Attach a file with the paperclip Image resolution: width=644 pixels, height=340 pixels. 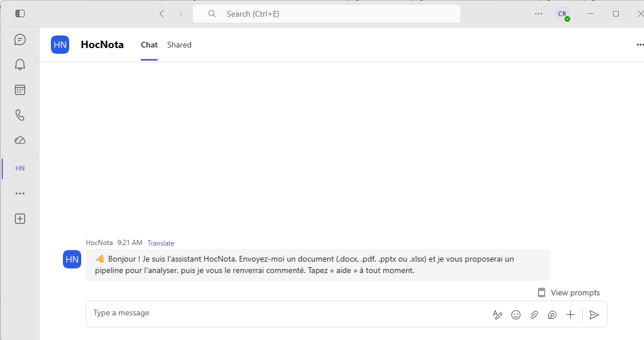[534, 315]
